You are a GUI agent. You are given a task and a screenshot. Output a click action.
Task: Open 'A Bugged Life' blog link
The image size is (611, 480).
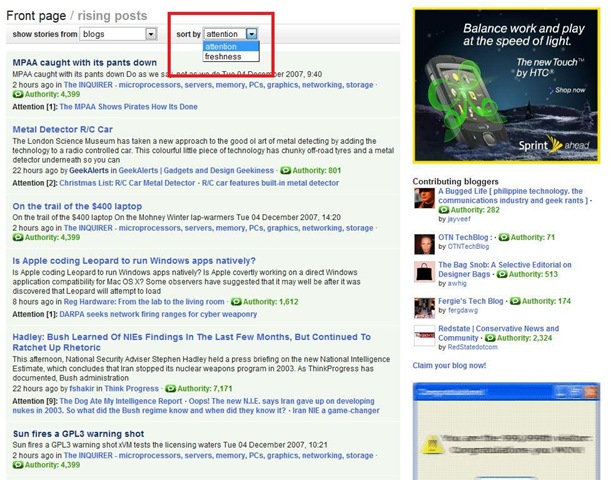pyautogui.click(x=513, y=196)
